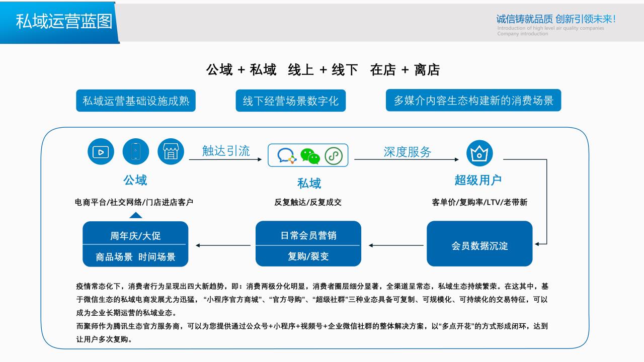Click the blue 公域 heading

pyautogui.click(x=135, y=180)
